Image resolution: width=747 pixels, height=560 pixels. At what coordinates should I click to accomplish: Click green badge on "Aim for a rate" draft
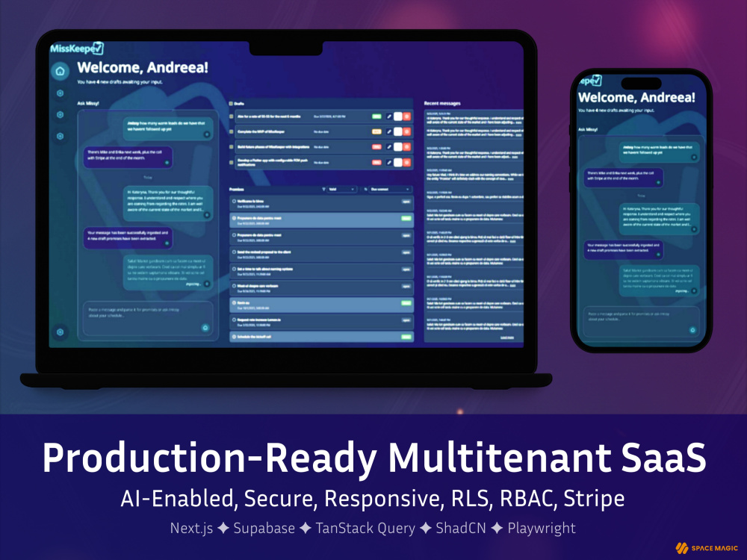pyautogui.click(x=376, y=116)
